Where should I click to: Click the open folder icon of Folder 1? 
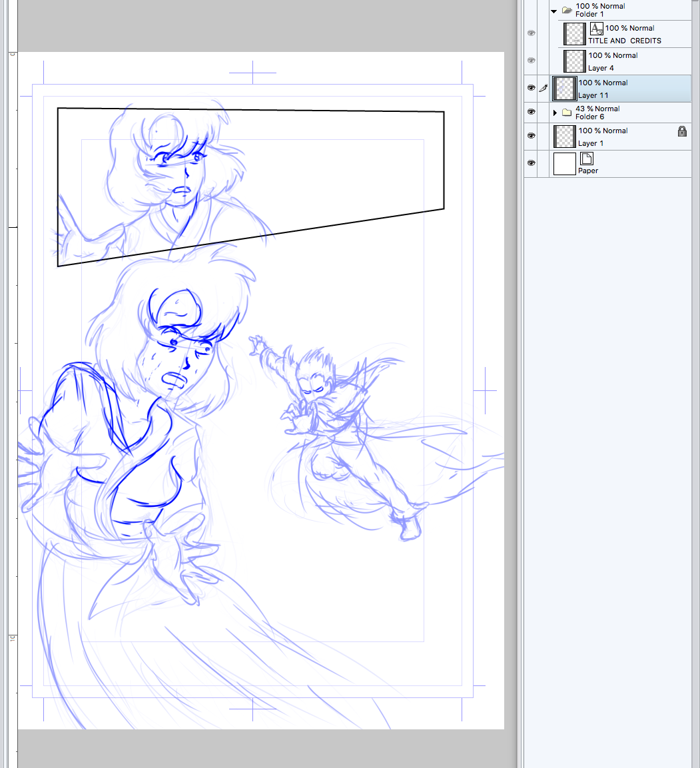(x=567, y=10)
